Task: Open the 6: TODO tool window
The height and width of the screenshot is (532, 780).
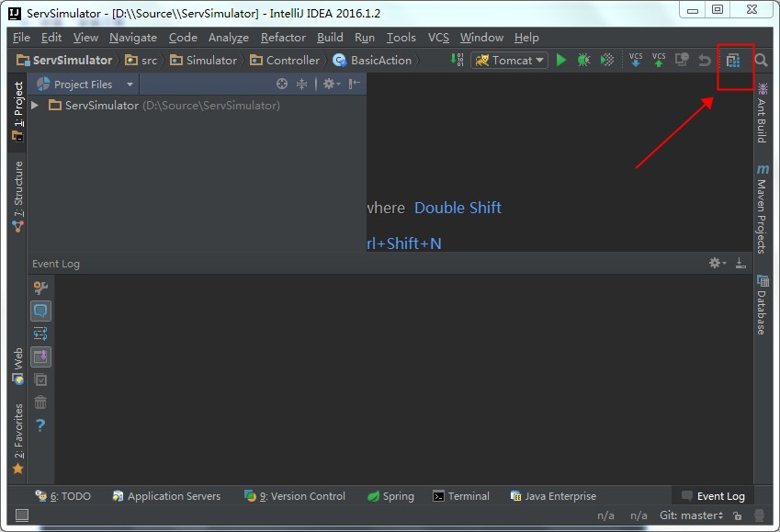Action: (63, 496)
